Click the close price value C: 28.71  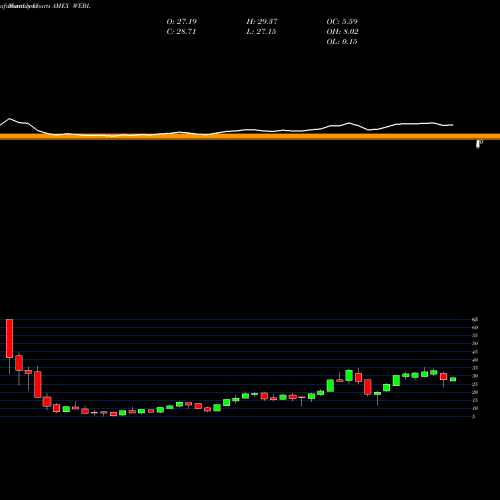coord(181,32)
